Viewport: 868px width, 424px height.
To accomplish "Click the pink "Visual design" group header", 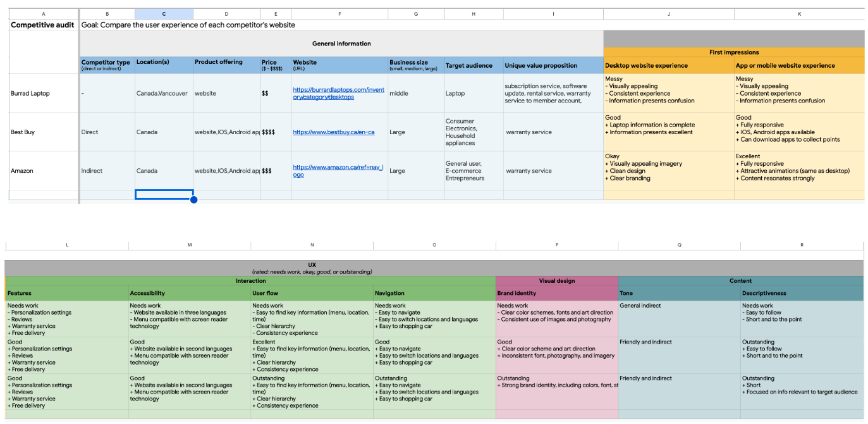I will tap(557, 280).
